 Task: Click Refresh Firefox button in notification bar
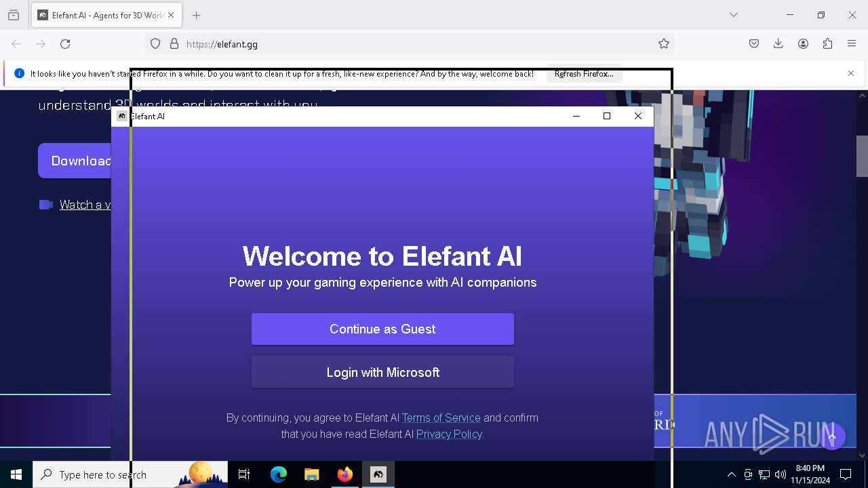point(584,74)
